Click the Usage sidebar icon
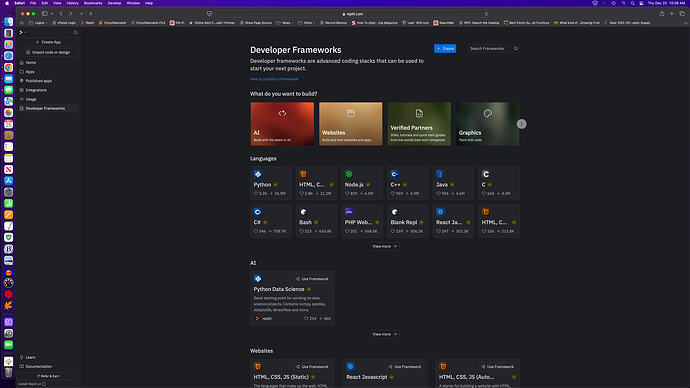690x388 pixels. click(x=22, y=99)
